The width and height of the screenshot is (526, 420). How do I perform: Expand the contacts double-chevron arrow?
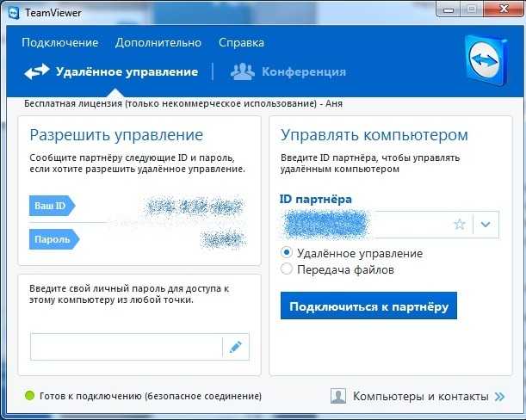tap(499, 397)
